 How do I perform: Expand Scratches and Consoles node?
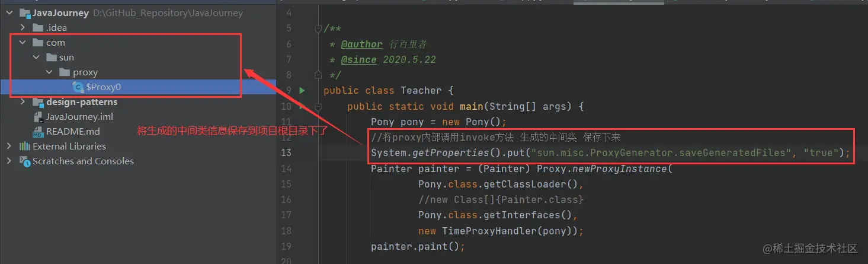tap(9, 161)
